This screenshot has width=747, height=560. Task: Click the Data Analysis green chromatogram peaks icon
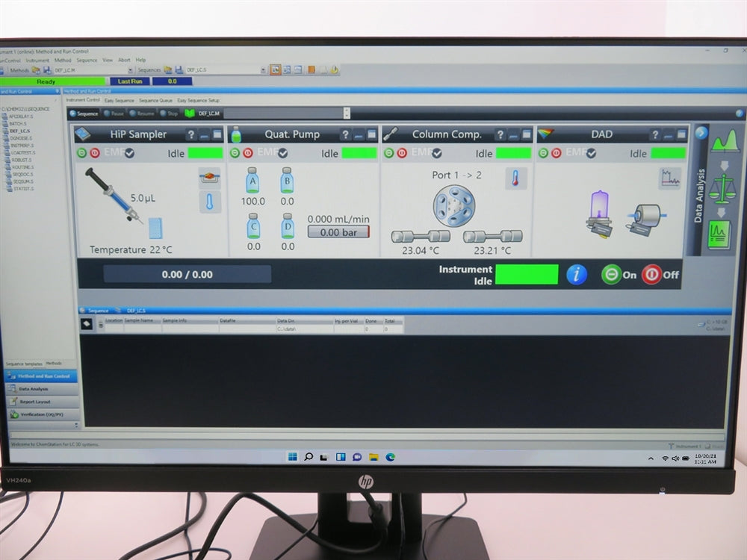coord(725,141)
